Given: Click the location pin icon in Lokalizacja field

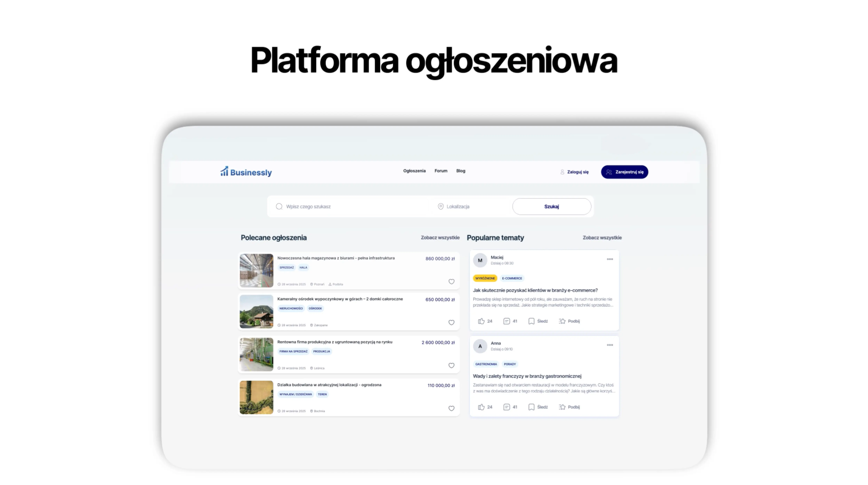Looking at the screenshot, I should [440, 206].
